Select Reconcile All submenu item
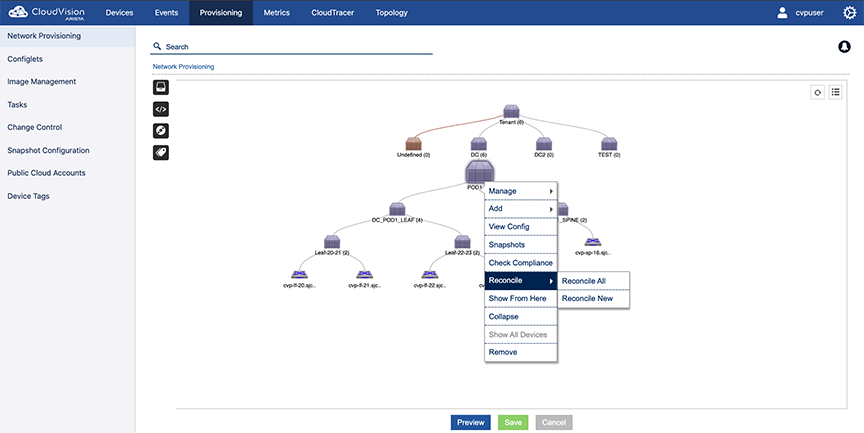The height and width of the screenshot is (433, 864). point(593,281)
